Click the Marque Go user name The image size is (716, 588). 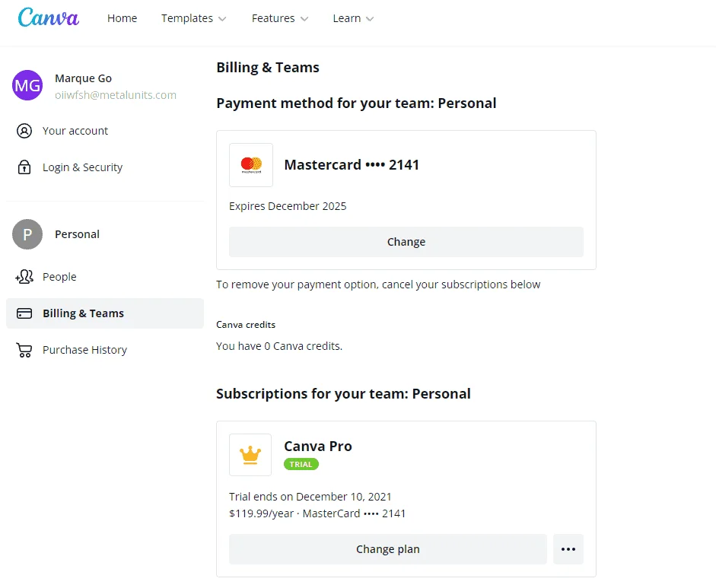pos(83,78)
